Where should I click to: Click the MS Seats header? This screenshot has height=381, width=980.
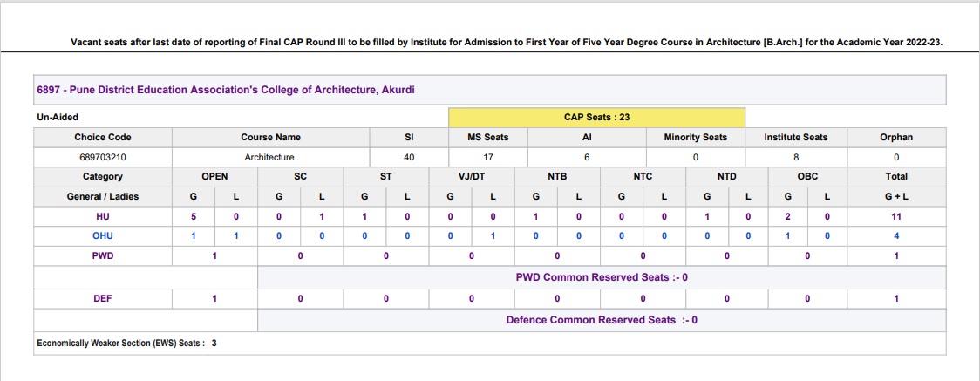(488, 138)
